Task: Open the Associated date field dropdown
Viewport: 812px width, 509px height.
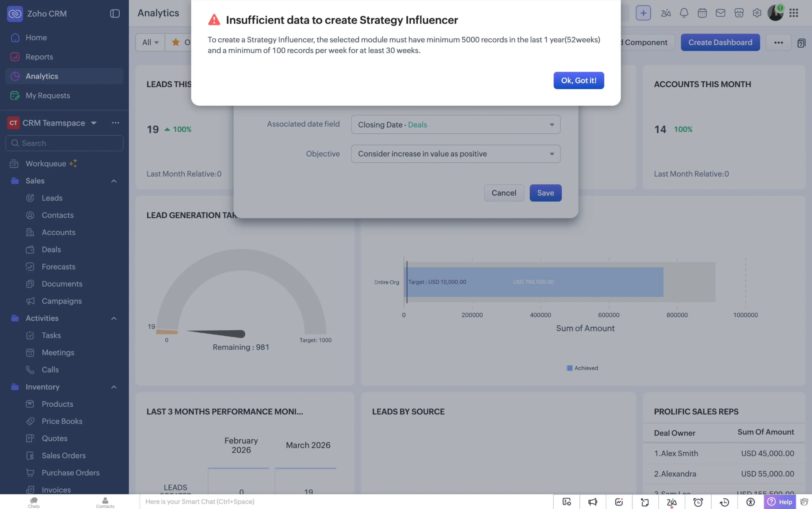Action: [456, 125]
